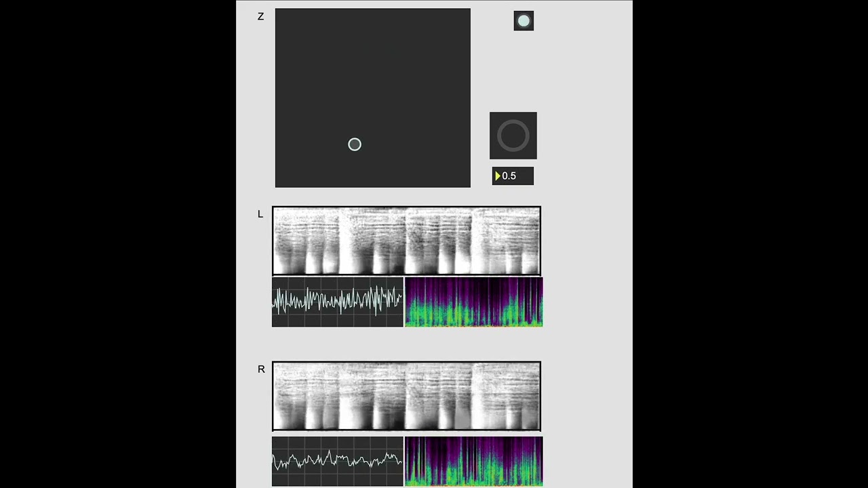Click the circle handle in Z pad
This screenshot has height=488, width=868.
pos(355,144)
